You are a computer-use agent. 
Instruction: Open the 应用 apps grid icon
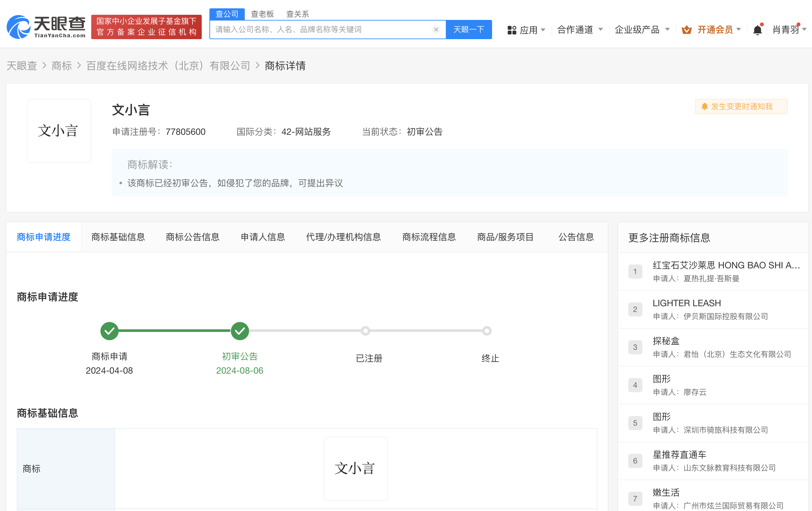512,30
